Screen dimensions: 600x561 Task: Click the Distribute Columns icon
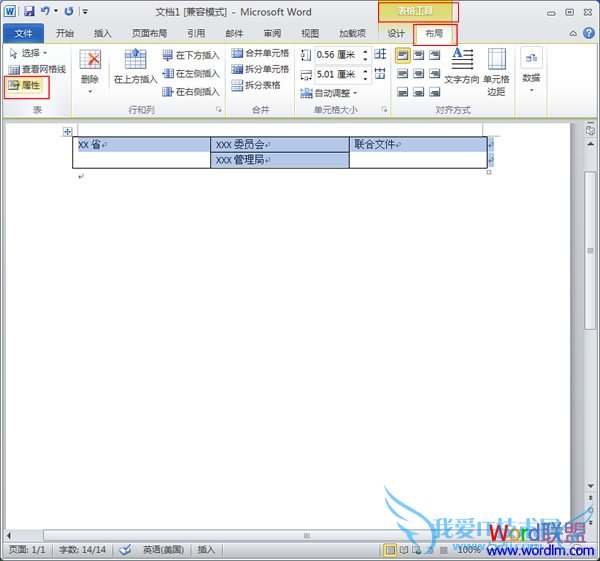click(x=380, y=73)
